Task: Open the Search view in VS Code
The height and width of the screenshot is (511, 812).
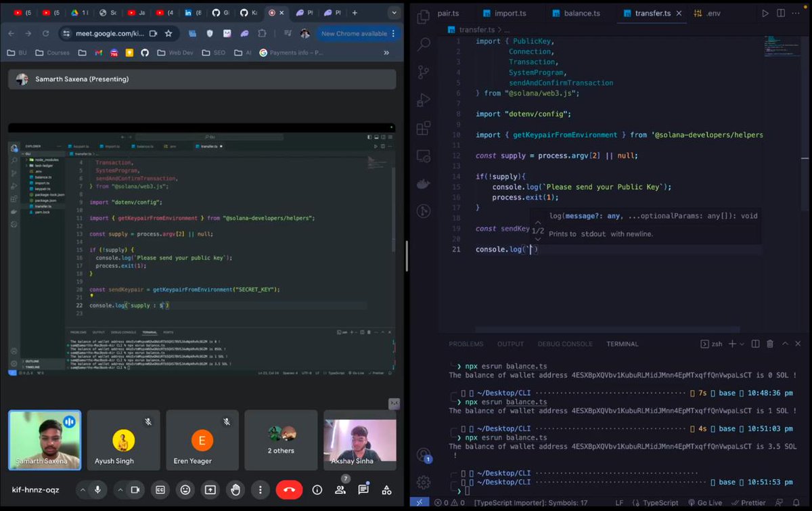Action: [423, 44]
